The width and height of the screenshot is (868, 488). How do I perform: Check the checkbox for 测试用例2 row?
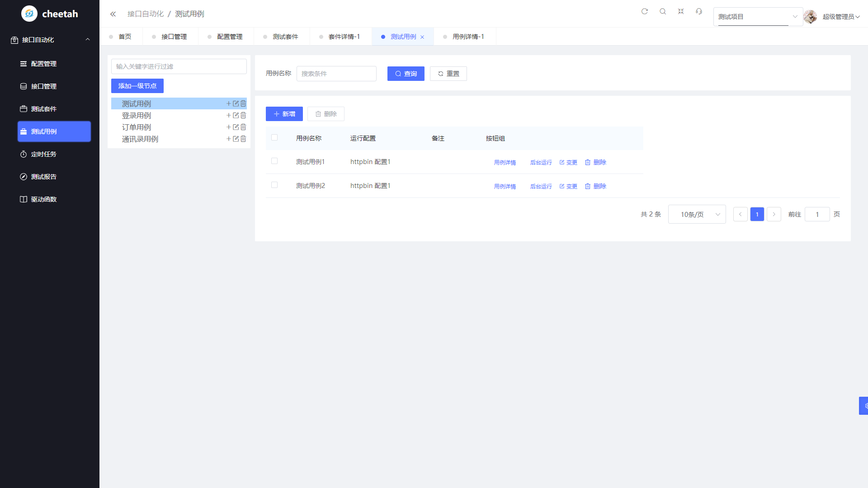tap(274, 185)
